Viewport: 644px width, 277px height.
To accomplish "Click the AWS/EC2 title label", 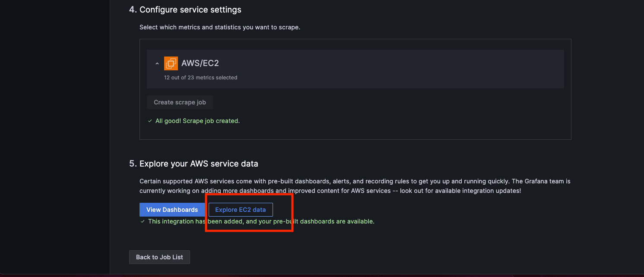I will click(200, 63).
